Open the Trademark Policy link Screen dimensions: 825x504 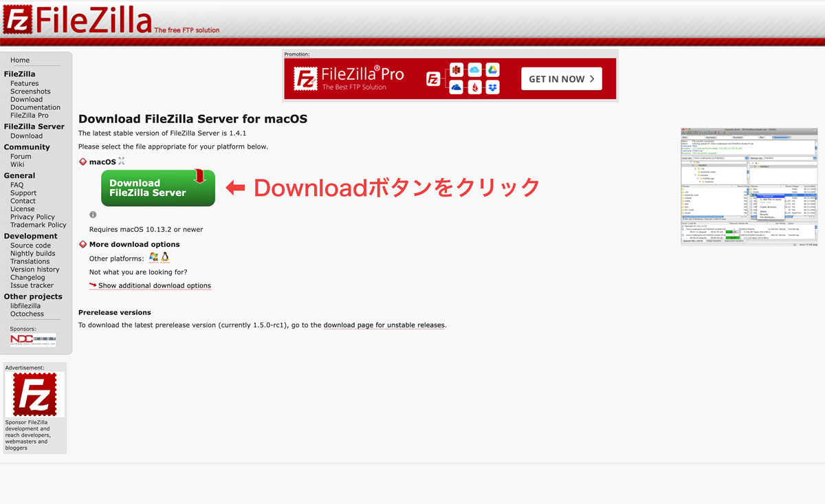pyautogui.click(x=38, y=225)
